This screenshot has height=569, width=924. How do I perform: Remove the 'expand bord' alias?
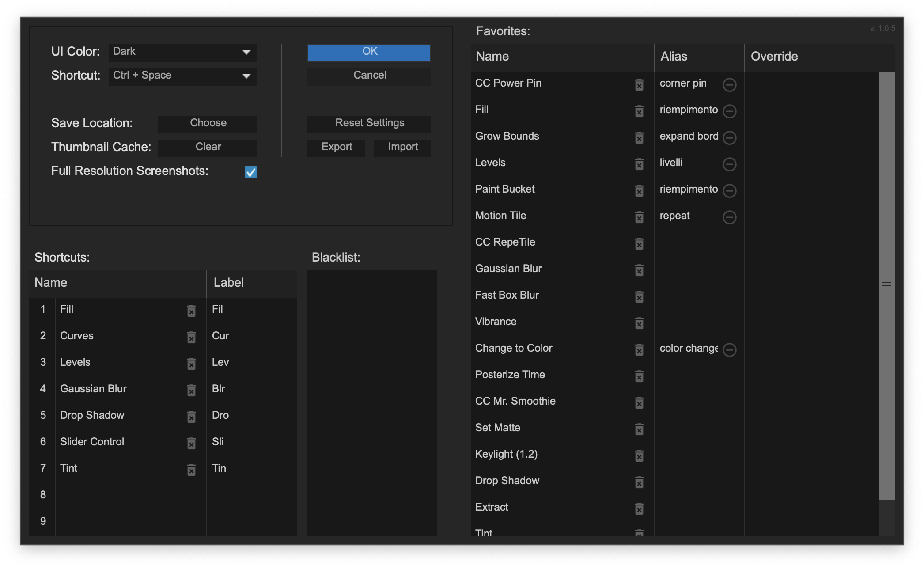click(730, 137)
